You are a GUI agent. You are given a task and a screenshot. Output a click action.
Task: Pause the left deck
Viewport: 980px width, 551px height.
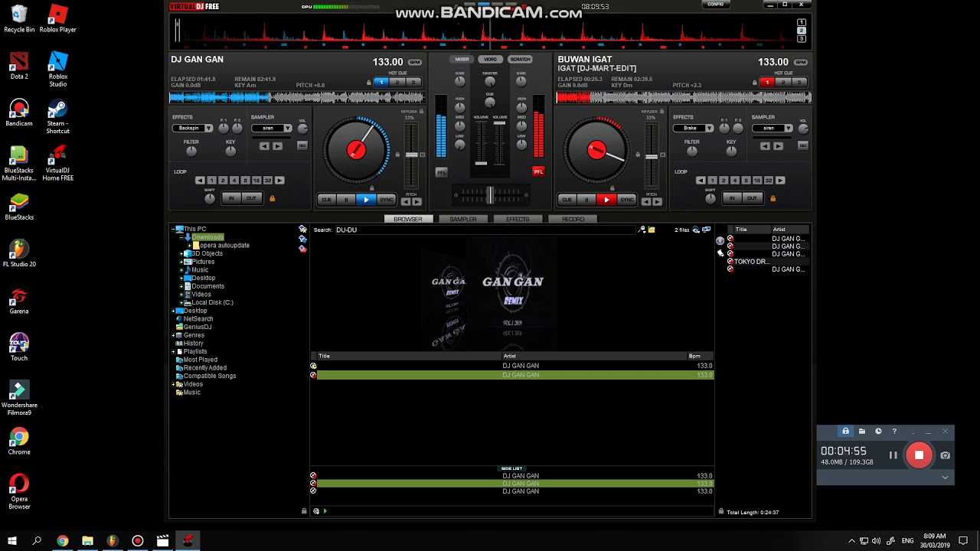pyautogui.click(x=346, y=200)
